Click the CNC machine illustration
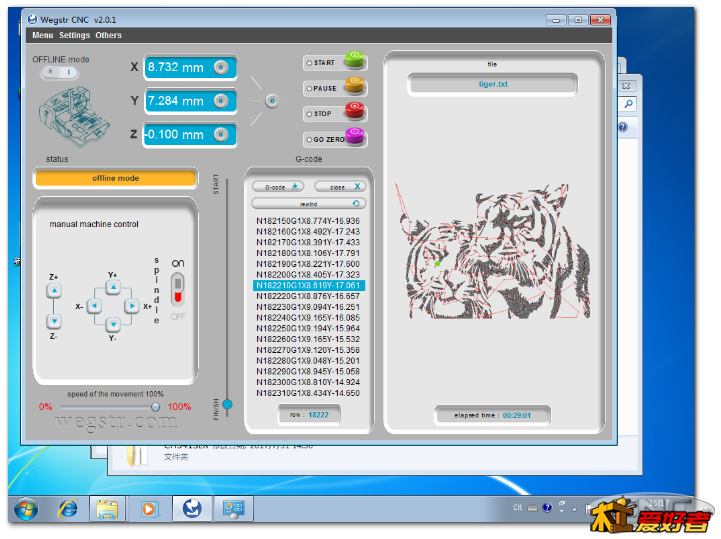 point(74,117)
